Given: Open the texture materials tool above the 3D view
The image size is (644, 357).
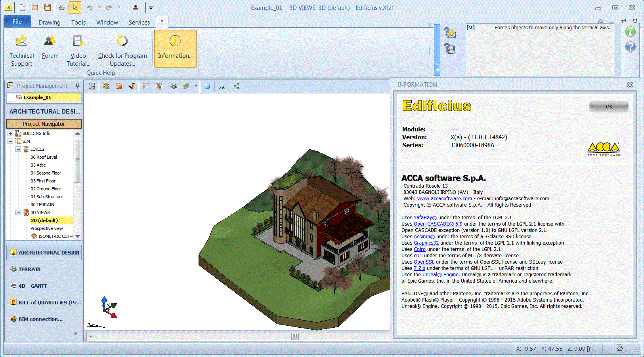Looking at the screenshot, I should (106, 86).
